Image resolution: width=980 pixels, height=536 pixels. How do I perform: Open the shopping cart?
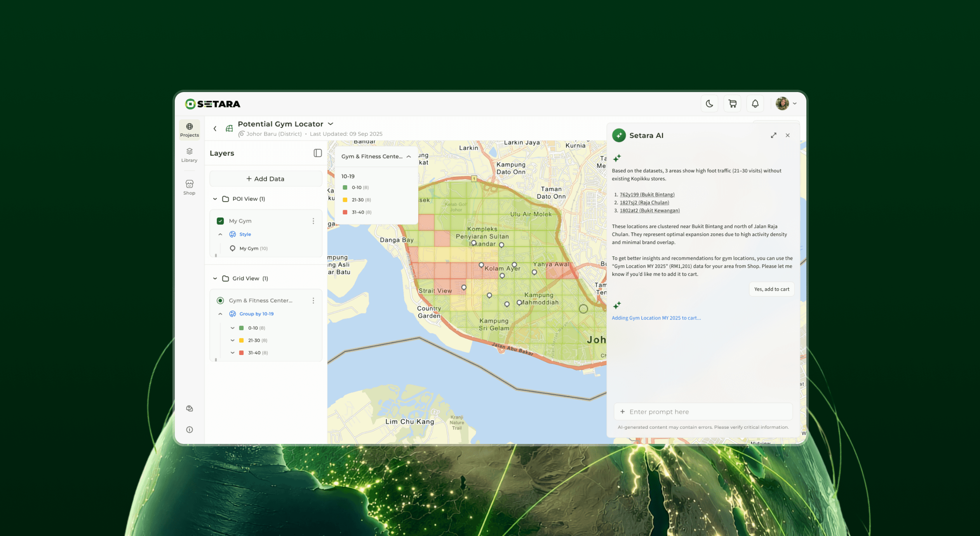[732, 104]
